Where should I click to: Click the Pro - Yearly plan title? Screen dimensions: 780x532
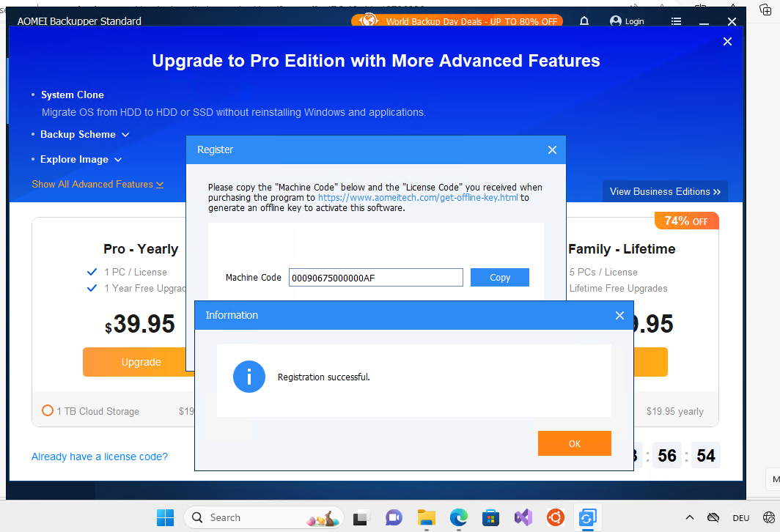(141, 249)
